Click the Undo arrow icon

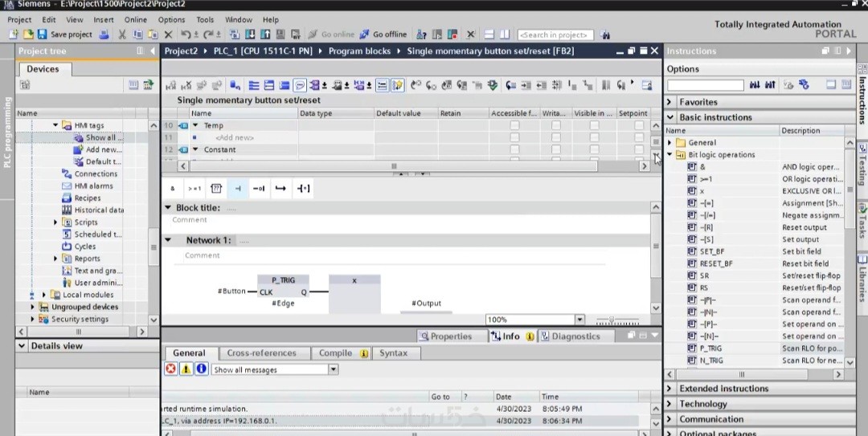[x=186, y=35]
